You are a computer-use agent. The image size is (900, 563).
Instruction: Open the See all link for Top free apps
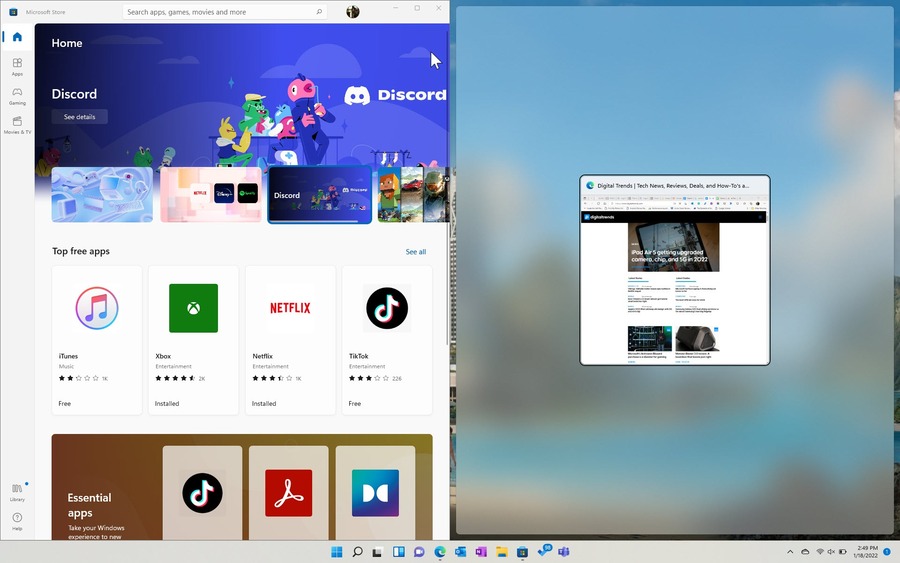[x=416, y=251]
